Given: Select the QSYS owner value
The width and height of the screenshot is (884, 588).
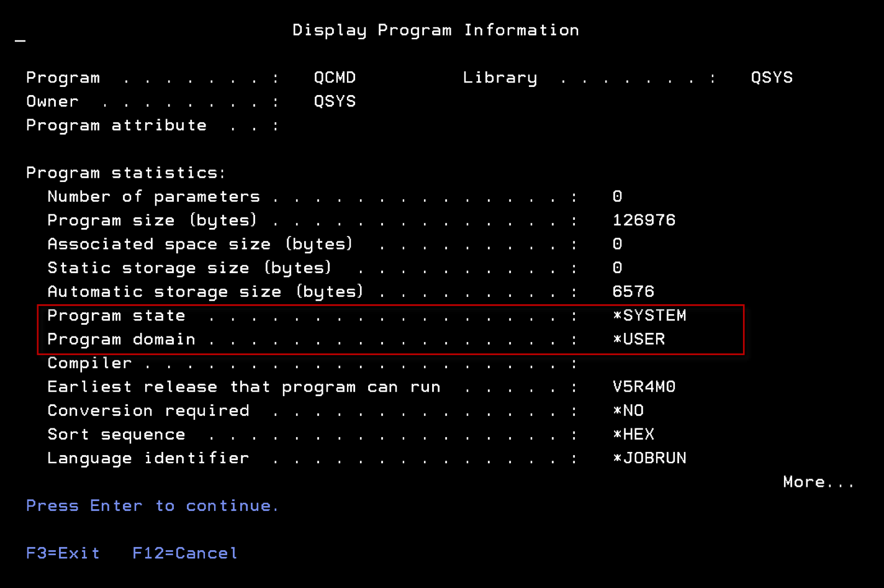Looking at the screenshot, I should coord(335,101).
